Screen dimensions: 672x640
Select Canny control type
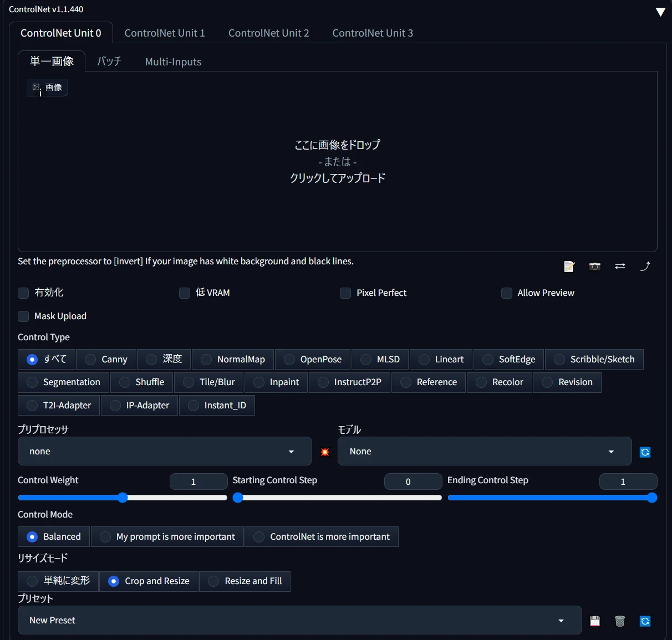(106, 359)
